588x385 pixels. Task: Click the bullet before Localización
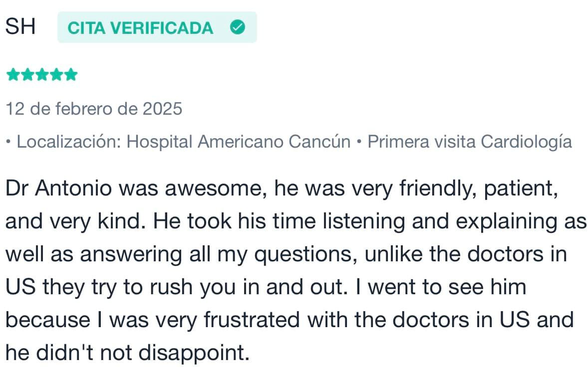[x=8, y=142]
